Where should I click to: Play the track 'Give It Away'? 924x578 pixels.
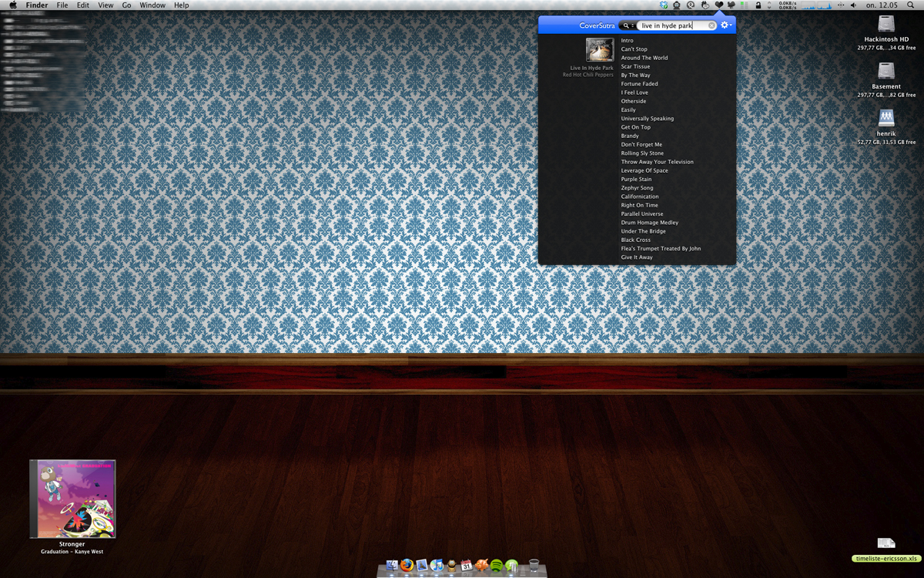coord(637,257)
